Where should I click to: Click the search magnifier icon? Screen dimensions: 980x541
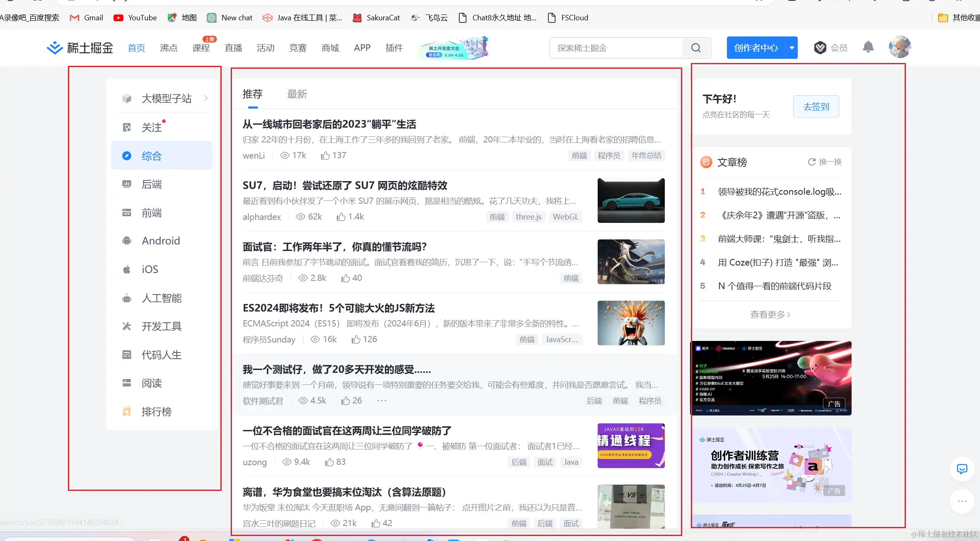[696, 48]
